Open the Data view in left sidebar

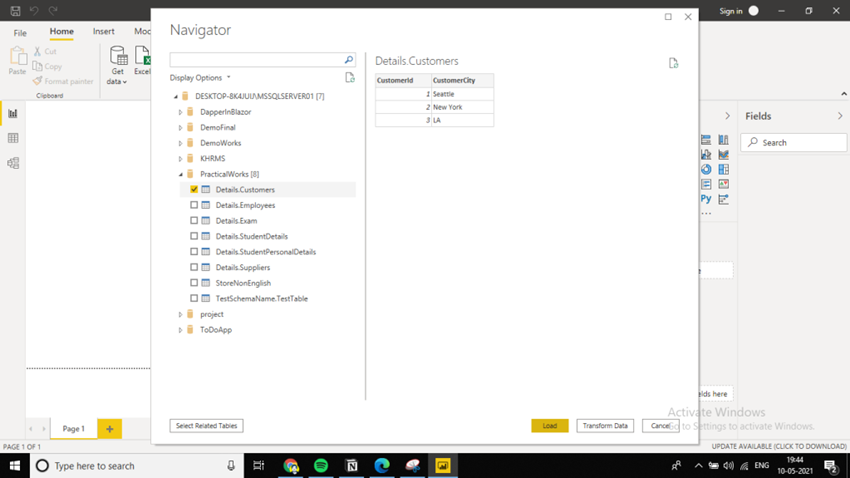pyautogui.click(x=13, y=138)
